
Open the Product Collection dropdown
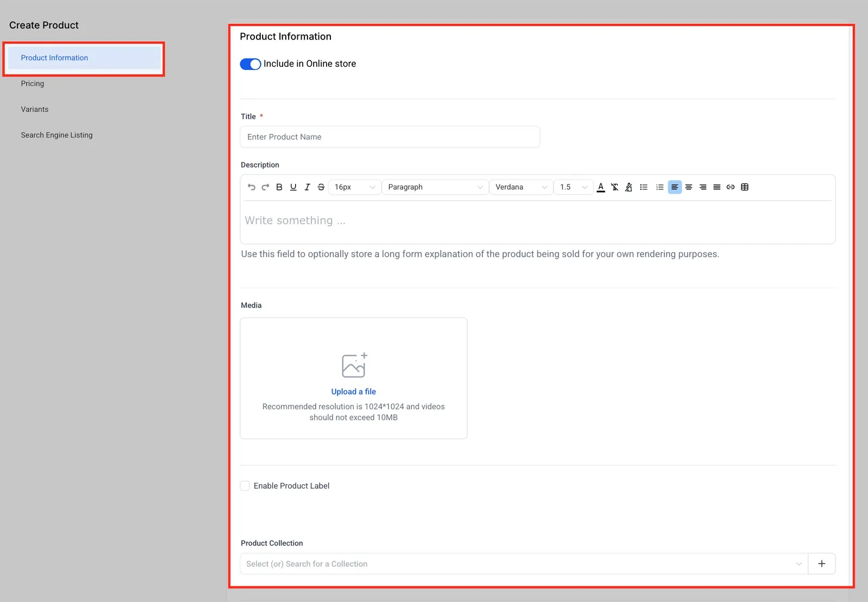point(524,563)
